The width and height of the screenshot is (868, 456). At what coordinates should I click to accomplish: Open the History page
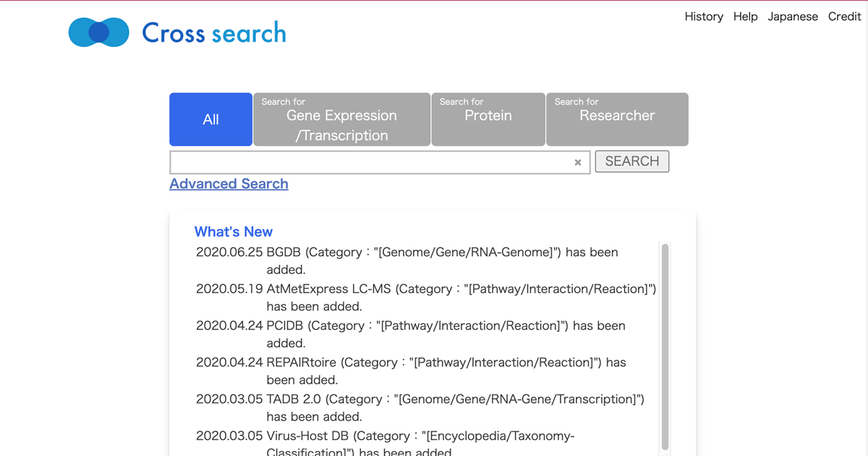click(x=703, y=17)
